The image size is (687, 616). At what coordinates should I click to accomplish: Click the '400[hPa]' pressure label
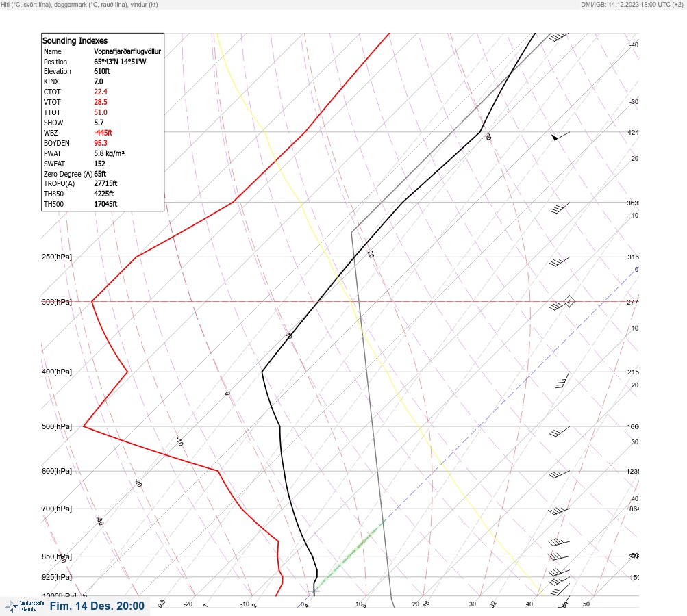pos(57,372)
